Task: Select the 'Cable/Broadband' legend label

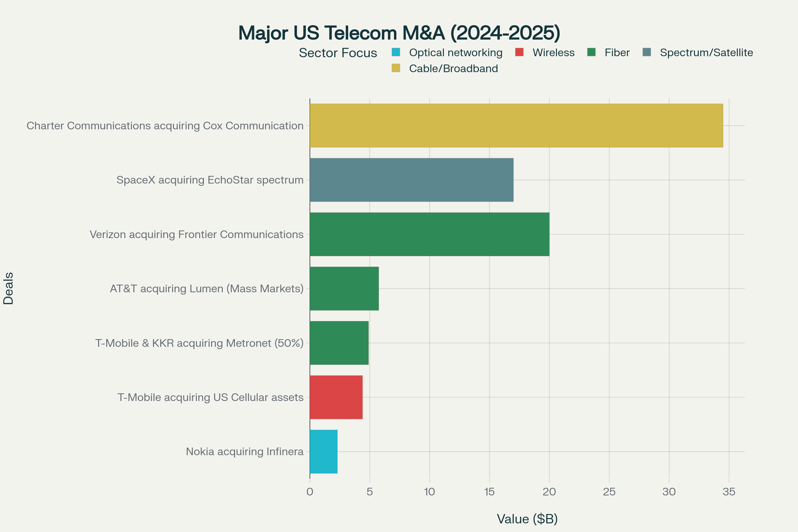Action: tap(453, 68)
